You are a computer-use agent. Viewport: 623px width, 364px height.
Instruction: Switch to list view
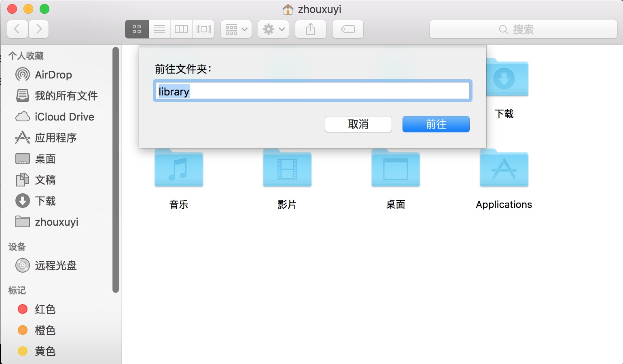click(x=159, y=29)
